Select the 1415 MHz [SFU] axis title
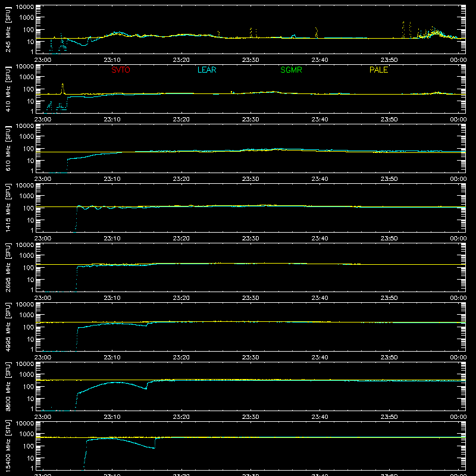This screenshot has width=476, height=476. click(x=8, y=208)
